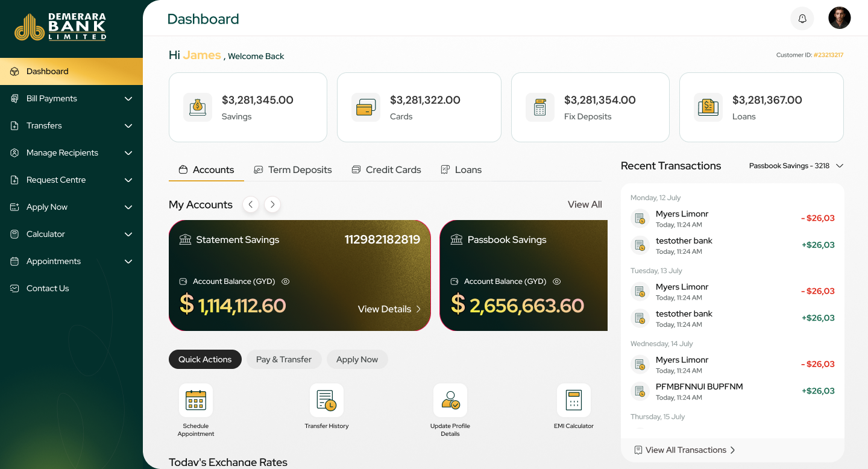
Task: Click Request Centre sidebar icon
Action: [14, 180]
